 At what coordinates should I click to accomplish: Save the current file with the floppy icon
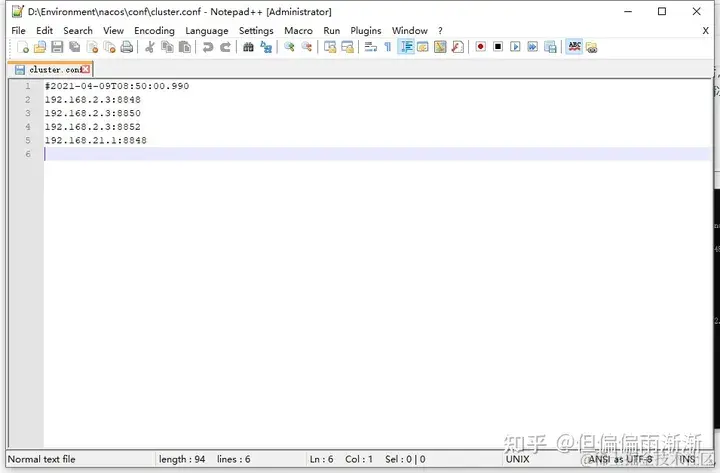(57, 47)
